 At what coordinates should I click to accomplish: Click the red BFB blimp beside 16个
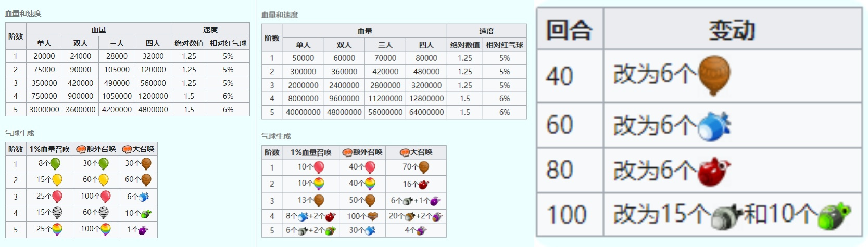click(423, 184)
